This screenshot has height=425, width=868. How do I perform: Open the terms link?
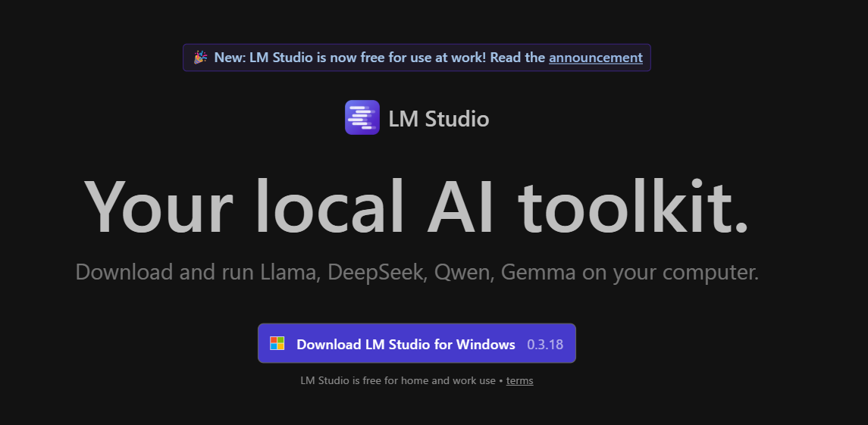click(x=520, y=381)
